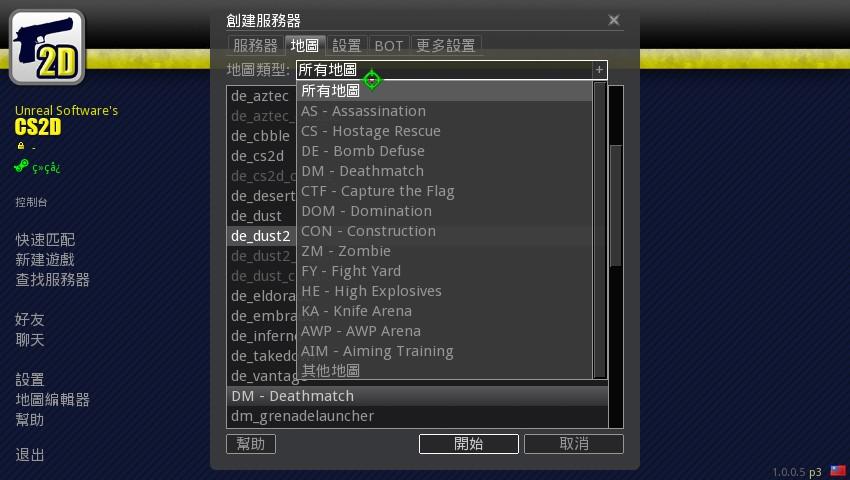Open 好友 from main menu

[30, 319]
